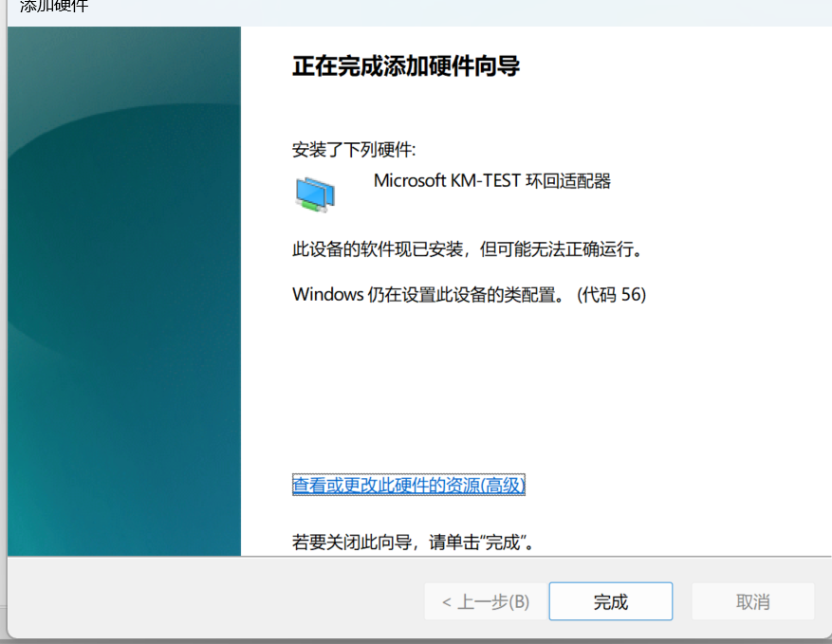The width and height of the screenshot is (832, 644).
Task: Click the error text containing 代码 56
Action: pyautogui.click(x=469, y=294)
